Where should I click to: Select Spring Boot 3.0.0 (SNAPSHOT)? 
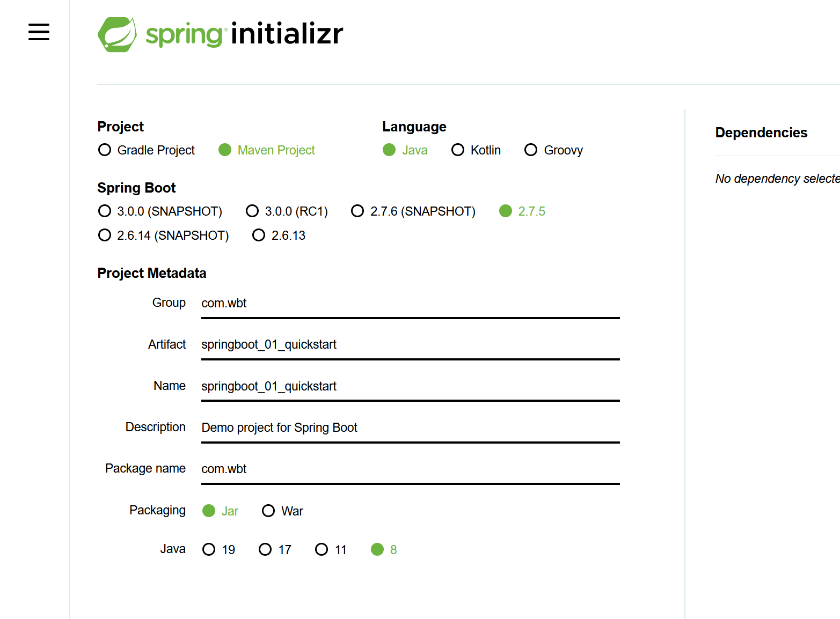(x=105, y=211)
